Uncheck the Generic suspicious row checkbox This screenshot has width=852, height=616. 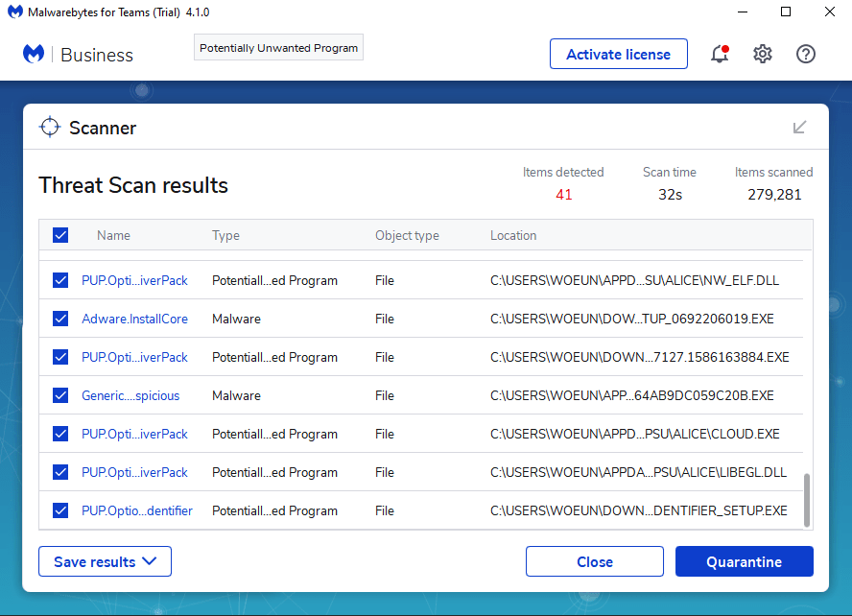tap(60, 395)
